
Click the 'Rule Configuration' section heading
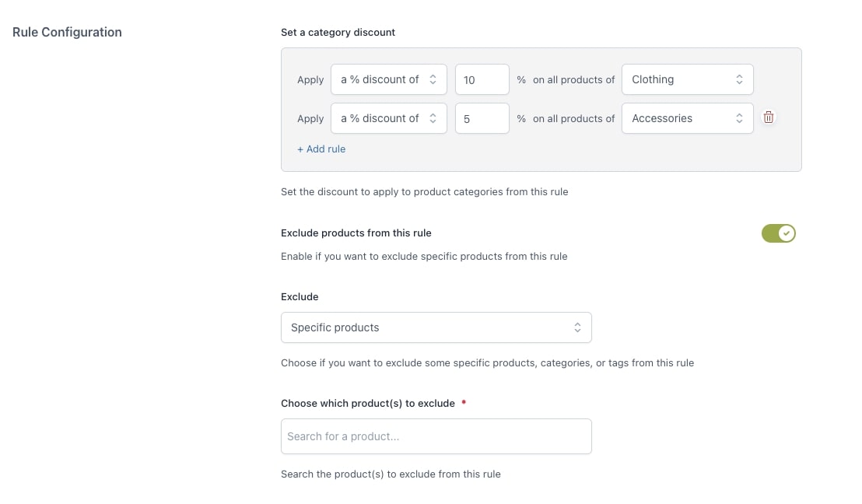point(67,32)
